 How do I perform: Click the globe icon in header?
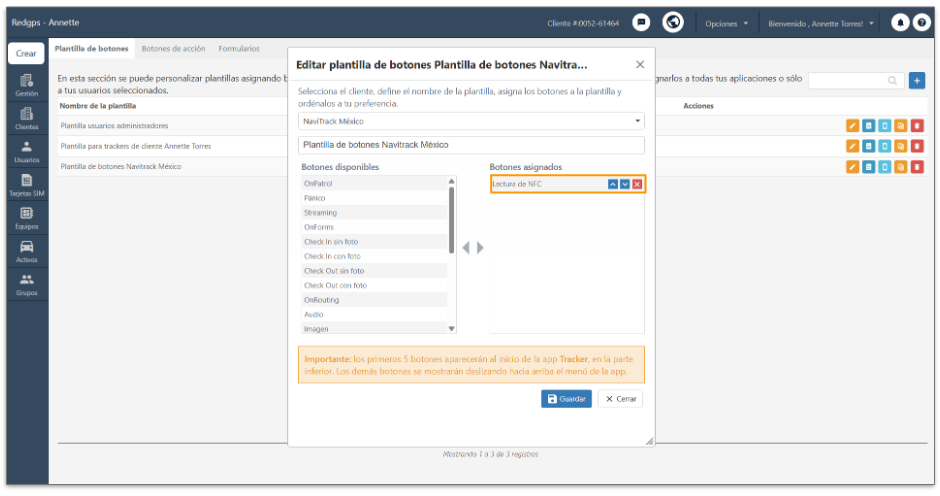[673, 23]
